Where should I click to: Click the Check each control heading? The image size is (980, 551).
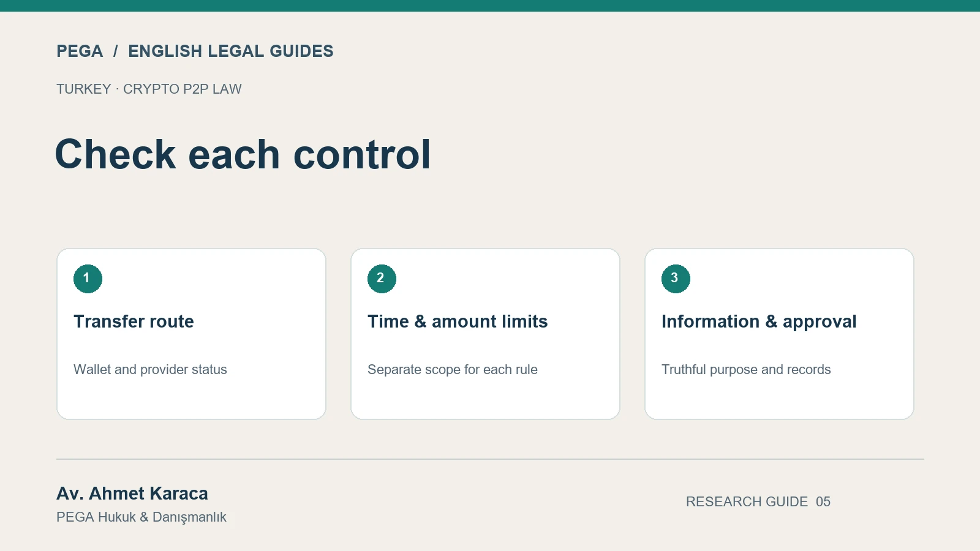pyautogui.click(x=243, y=154)
